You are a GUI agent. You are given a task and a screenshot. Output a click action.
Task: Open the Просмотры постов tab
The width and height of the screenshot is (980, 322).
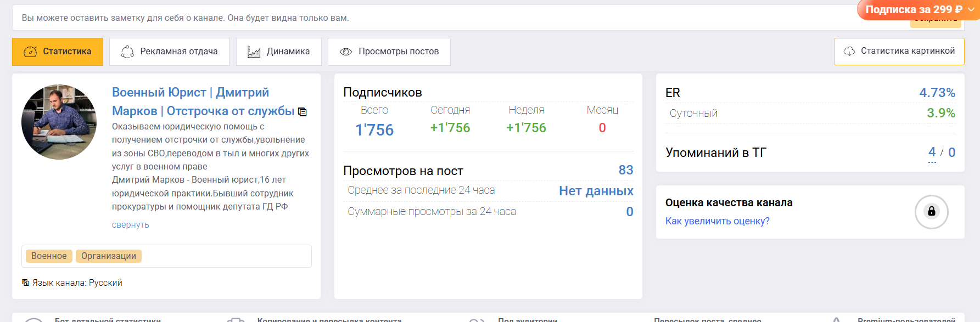point(389,52)
